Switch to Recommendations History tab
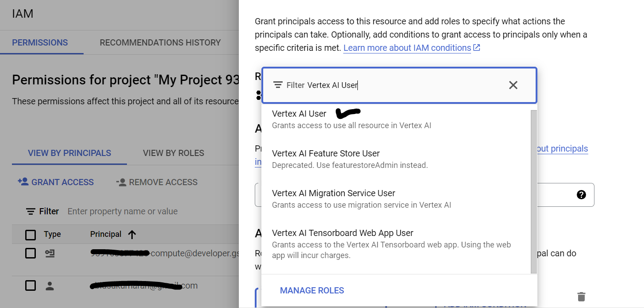The height and width of the screenshot is (308, 644). (x=160, y=43)
